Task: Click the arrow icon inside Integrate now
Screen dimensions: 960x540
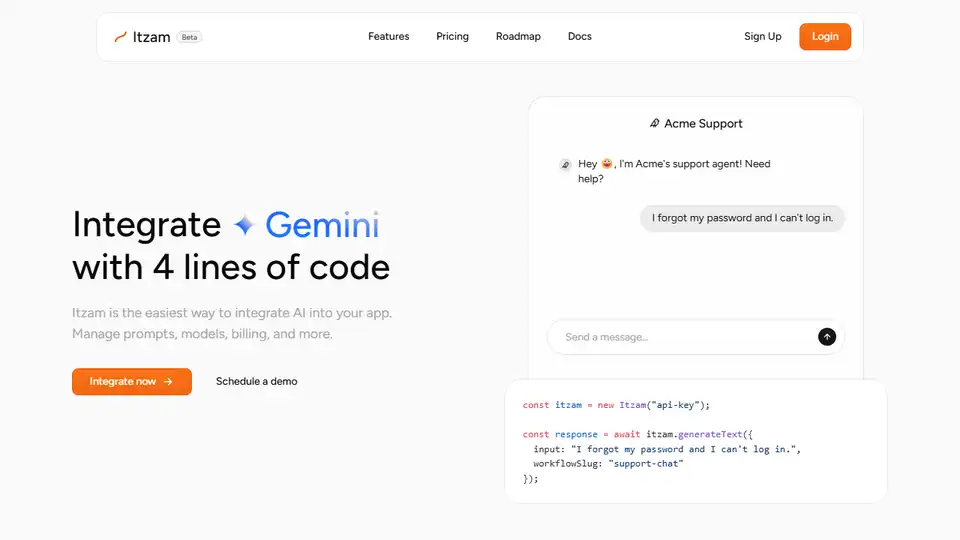Action: 169,382
